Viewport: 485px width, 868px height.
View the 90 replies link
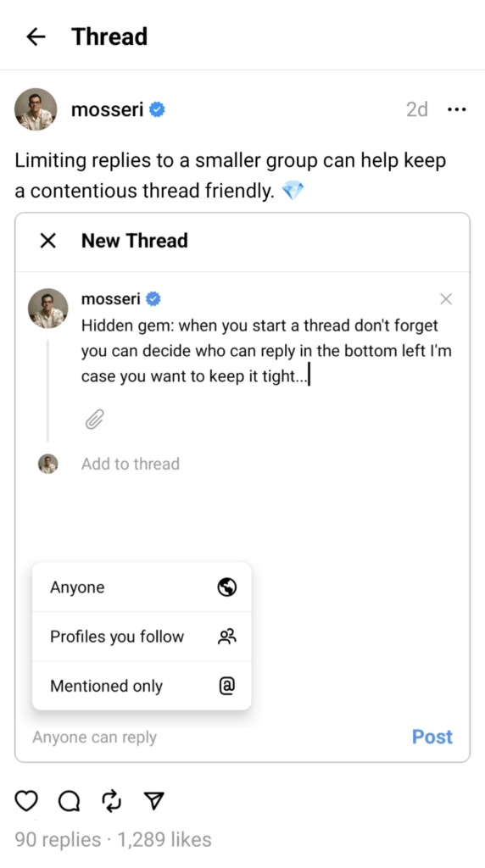tap(58, 840)
